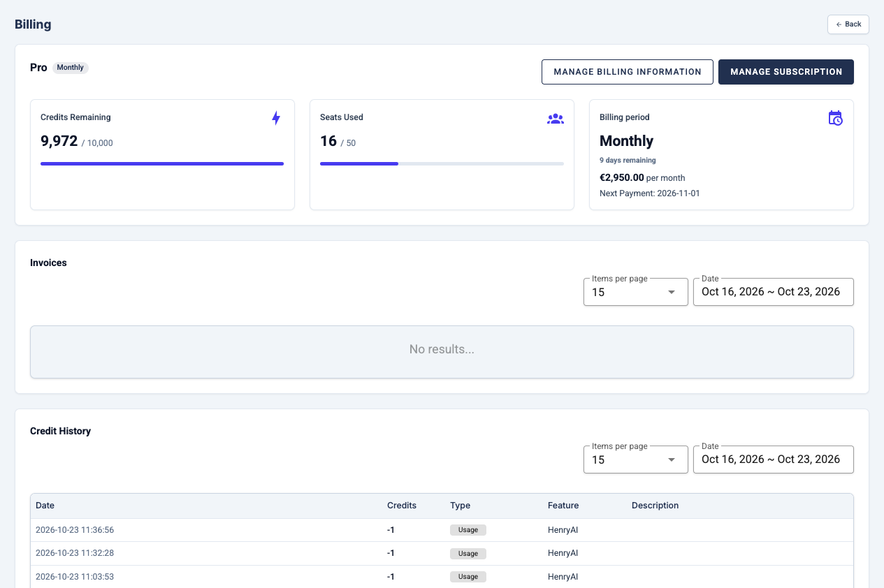Click the Feature column header
The image size is (884, 588).
[x=563, y=506]
